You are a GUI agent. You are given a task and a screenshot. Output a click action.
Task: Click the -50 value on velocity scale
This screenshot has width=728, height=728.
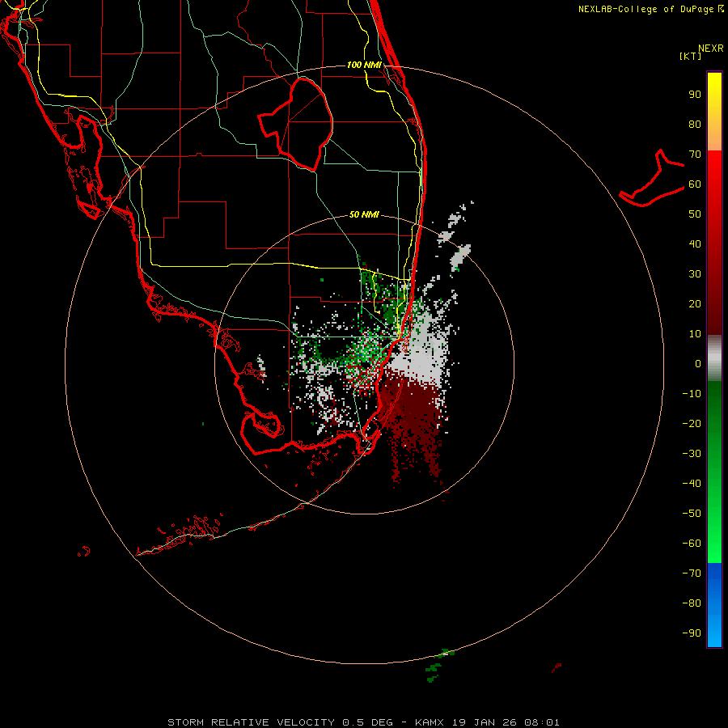click(x=692, y=514)
